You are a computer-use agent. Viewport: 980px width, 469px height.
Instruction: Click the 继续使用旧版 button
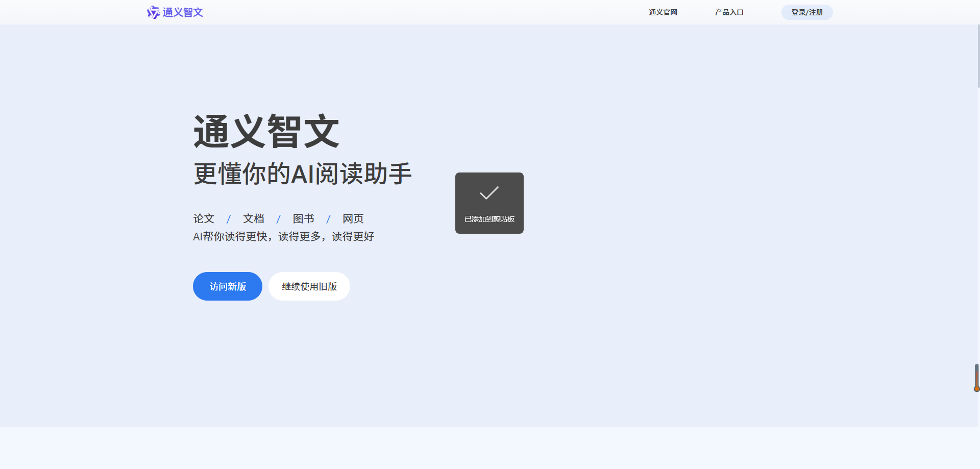click(x=309, y=286)
